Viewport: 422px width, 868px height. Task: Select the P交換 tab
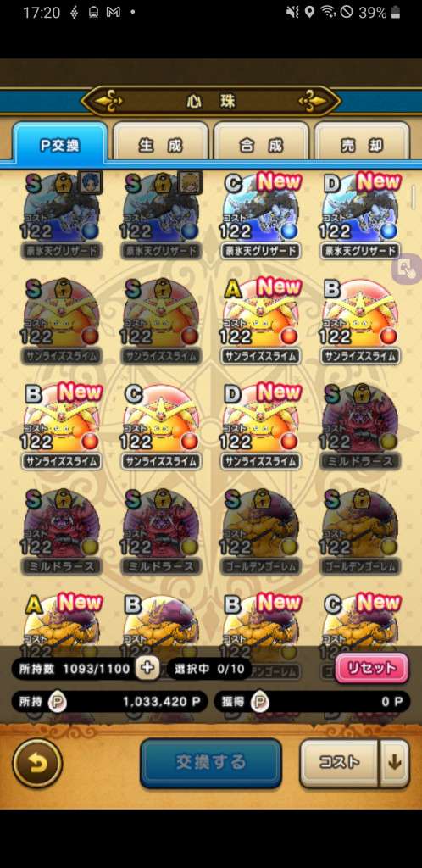coord(59,145)
